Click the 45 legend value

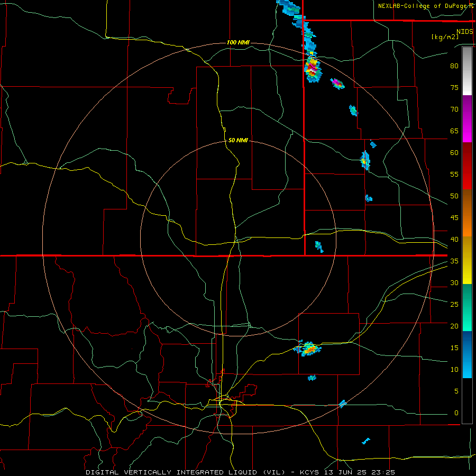pyautogui.click(x=454, y=218)
